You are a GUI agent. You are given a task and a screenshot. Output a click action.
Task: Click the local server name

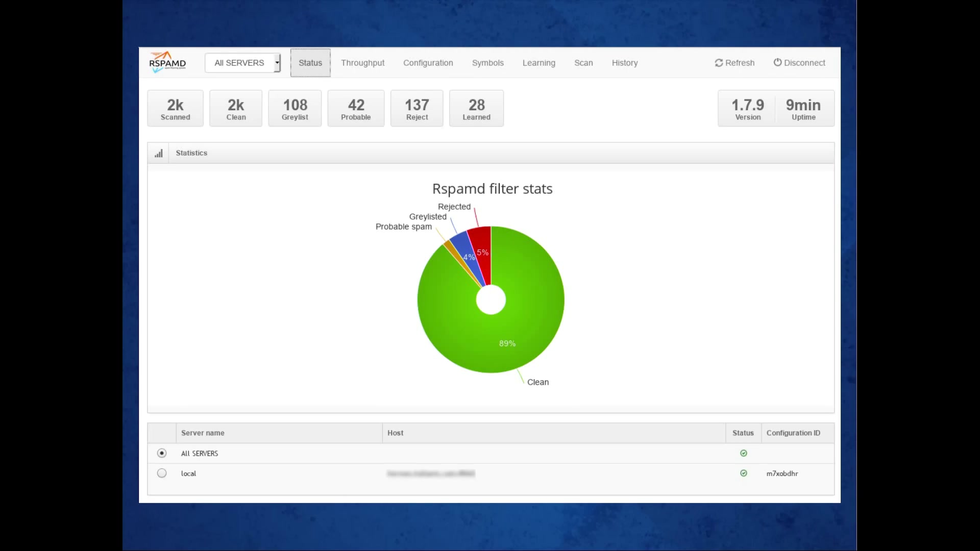click(x=188, y=473)
